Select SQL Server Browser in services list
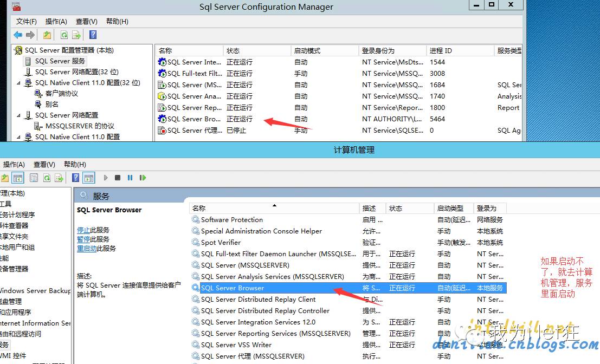Viewport: 600px width, 364px height. coord(348,288)
